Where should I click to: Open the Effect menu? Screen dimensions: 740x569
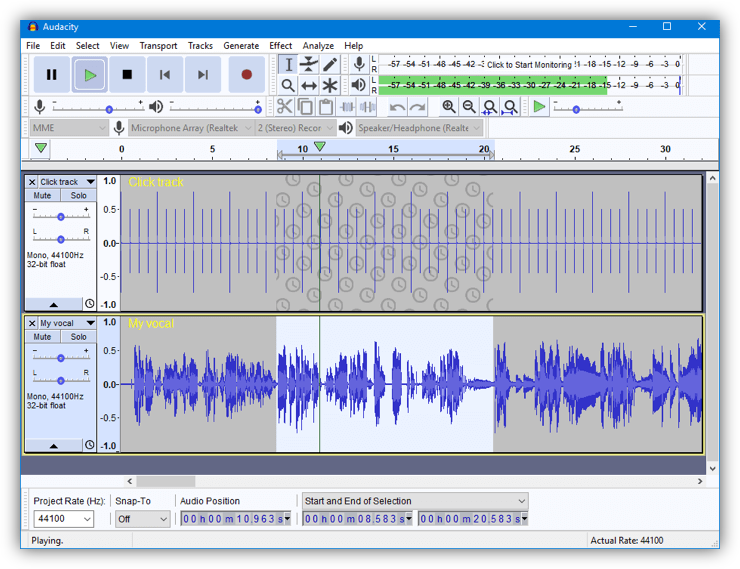click(281, 46)
